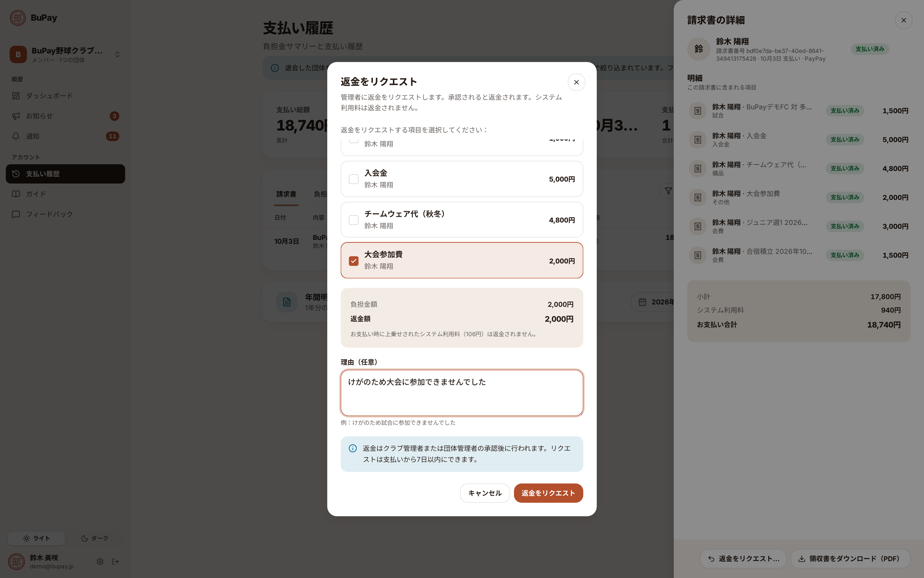Click the invoice icon for 入会金 row
Image resolution: width=924 pixels, height=578 pixels.
[698, 140]
